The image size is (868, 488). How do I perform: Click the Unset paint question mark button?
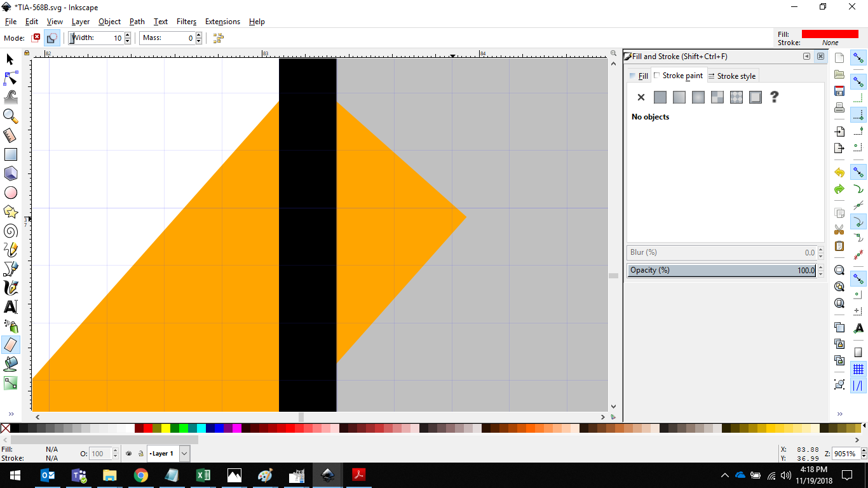coord(774,97)
